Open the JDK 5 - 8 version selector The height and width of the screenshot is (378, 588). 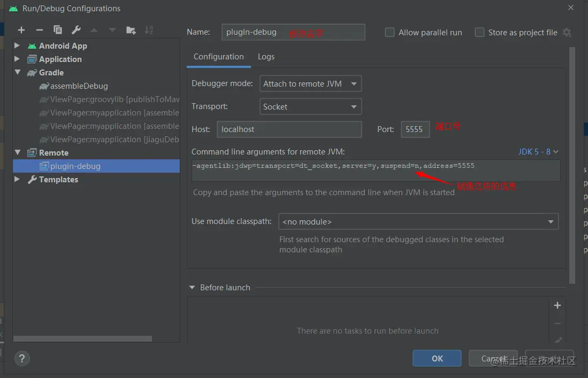point(538,152)
